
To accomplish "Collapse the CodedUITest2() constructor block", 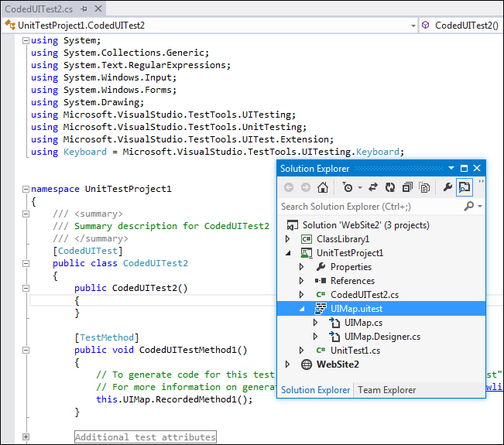I will (x=26, y=288).
